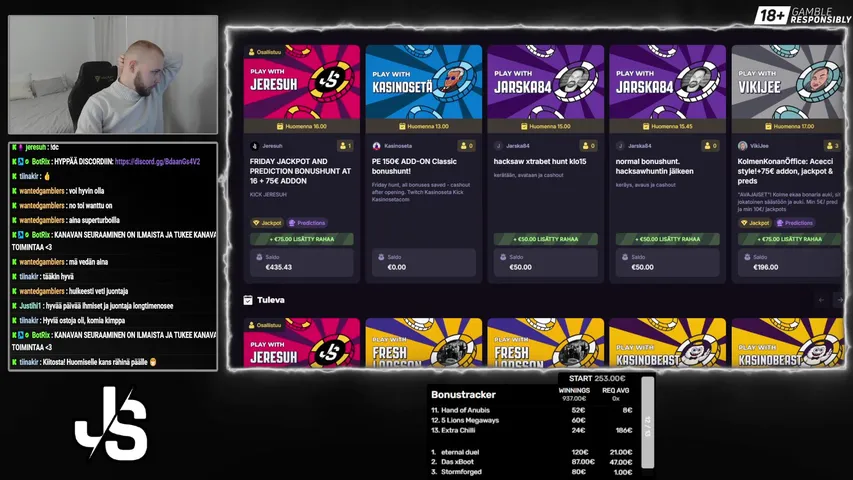Click the Justih1 username in chat
The width and height of the screenshot is (853, 480).
pos(30,306)
